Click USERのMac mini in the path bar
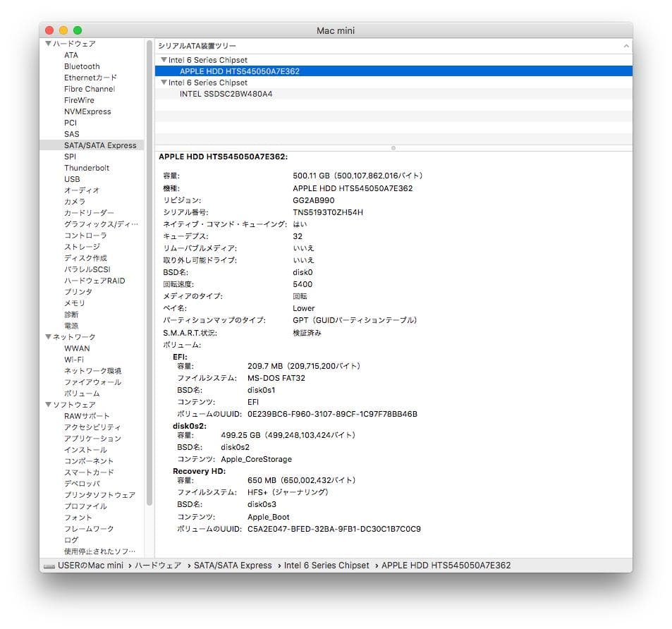 click(x=90, y=565)
